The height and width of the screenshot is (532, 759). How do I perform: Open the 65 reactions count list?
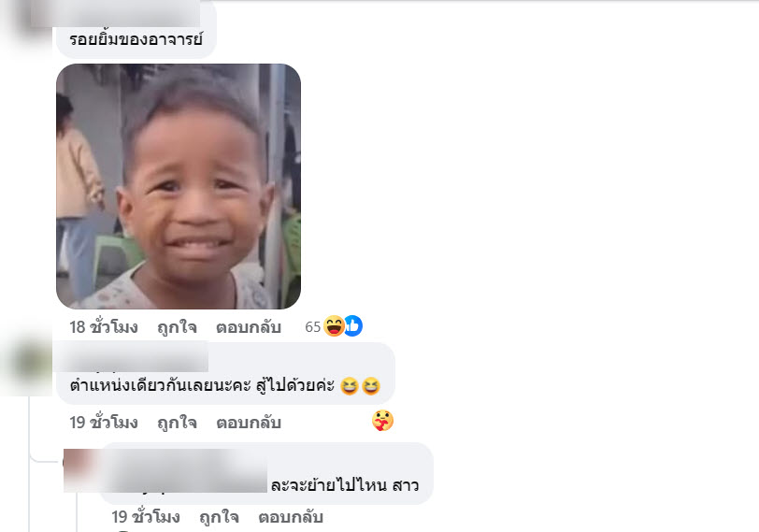[x=313, y=327]
